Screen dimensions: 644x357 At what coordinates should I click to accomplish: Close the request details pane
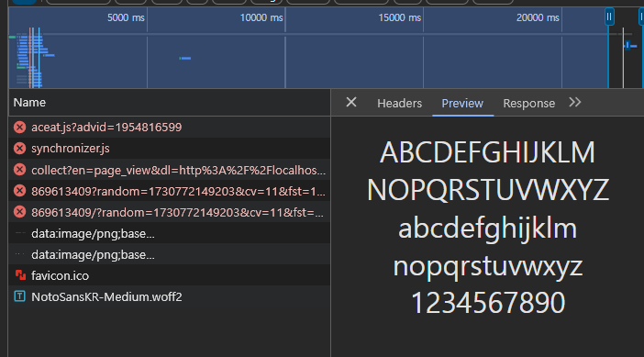point(351,102)
